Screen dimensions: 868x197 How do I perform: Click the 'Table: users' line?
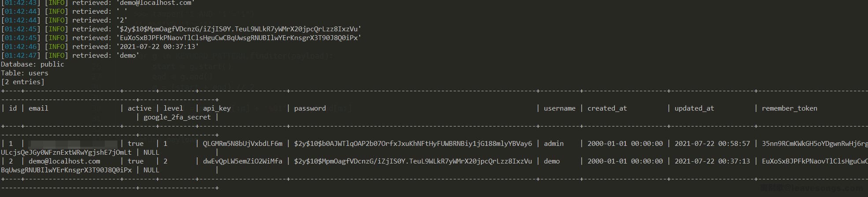[x=25, y=73]
